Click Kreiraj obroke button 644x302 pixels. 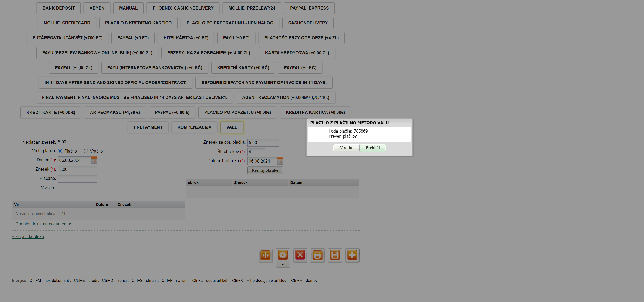coord(265,170)
